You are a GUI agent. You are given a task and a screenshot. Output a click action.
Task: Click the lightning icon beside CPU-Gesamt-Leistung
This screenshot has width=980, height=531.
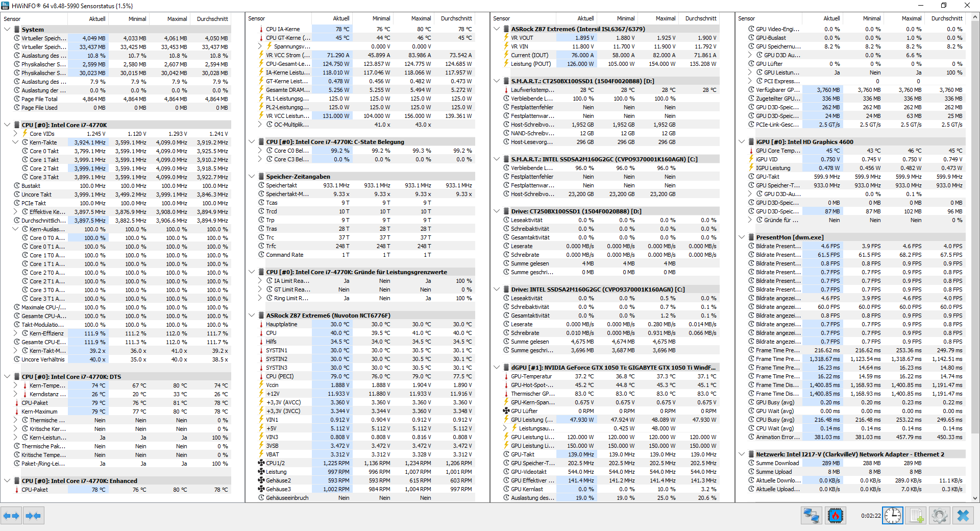click(261, 64)
